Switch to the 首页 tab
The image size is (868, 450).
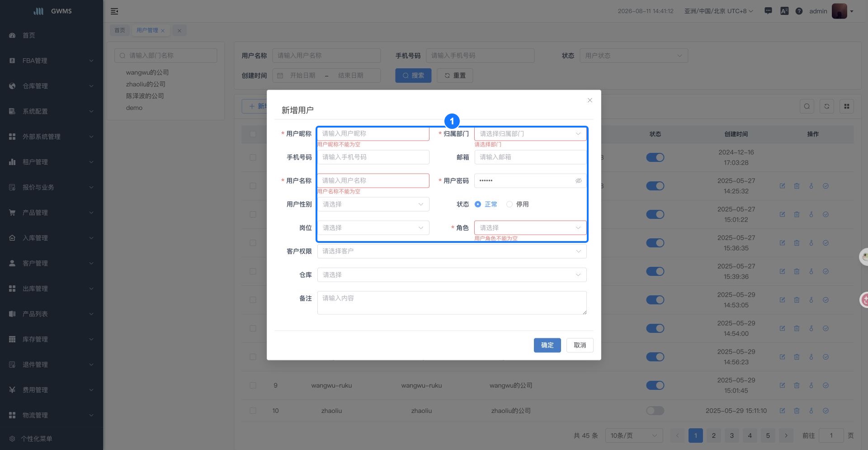(120, 30)
